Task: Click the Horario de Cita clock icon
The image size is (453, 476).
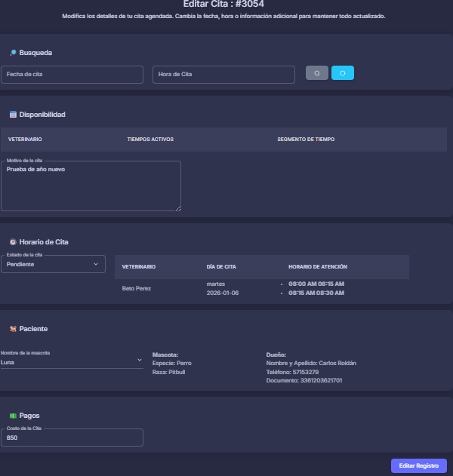Action: pyautogui.click(x=13, y=242)
